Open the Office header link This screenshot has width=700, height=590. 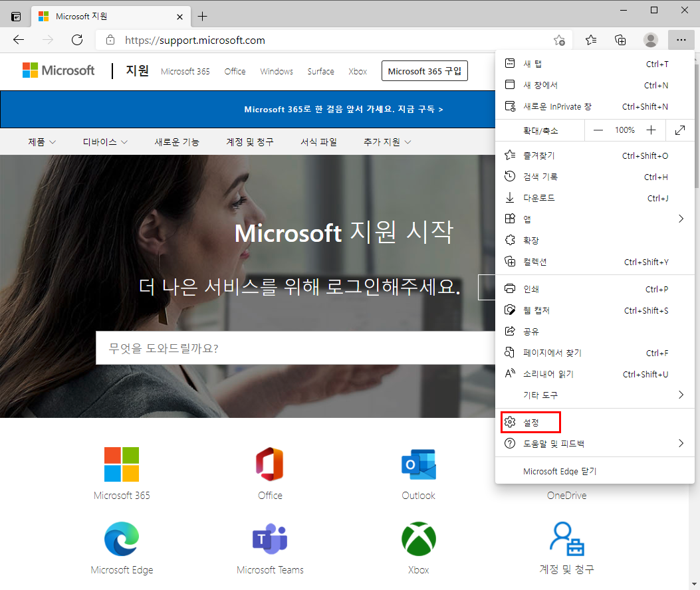click(235, 71)
